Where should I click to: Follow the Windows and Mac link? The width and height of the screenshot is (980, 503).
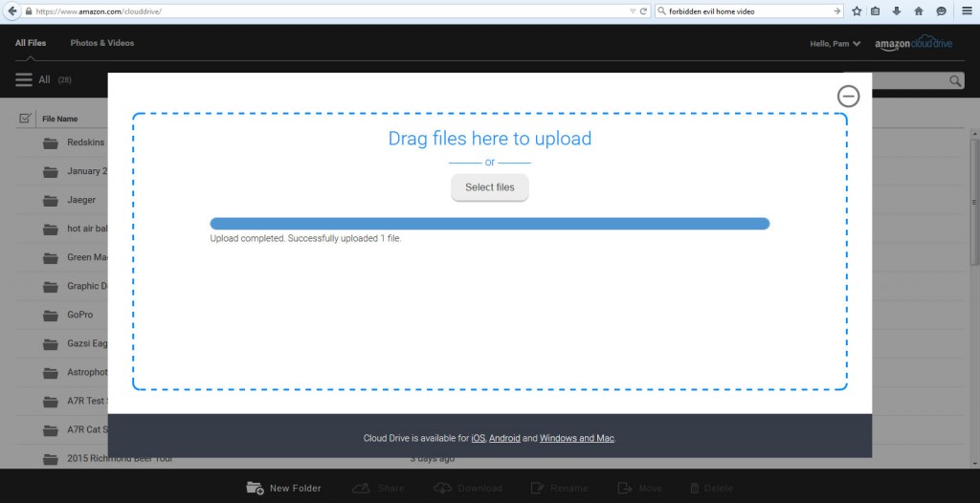pos(576,438)
